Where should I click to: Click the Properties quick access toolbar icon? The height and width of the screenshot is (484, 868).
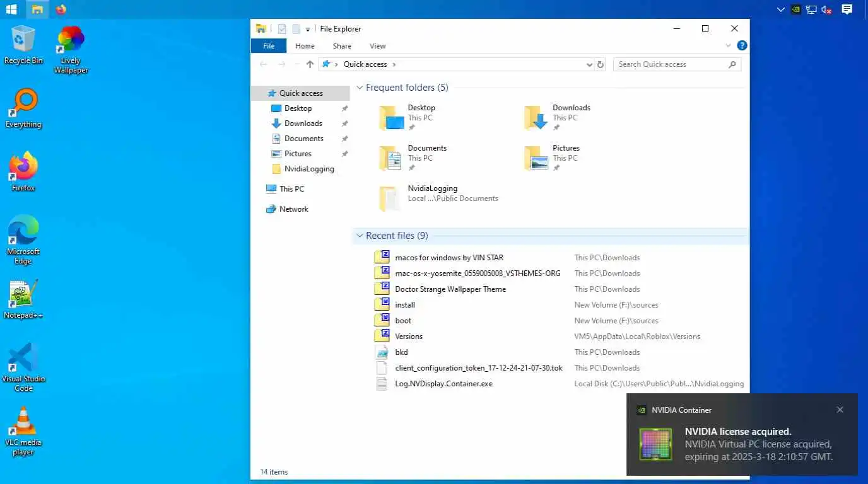click(282, 28)
